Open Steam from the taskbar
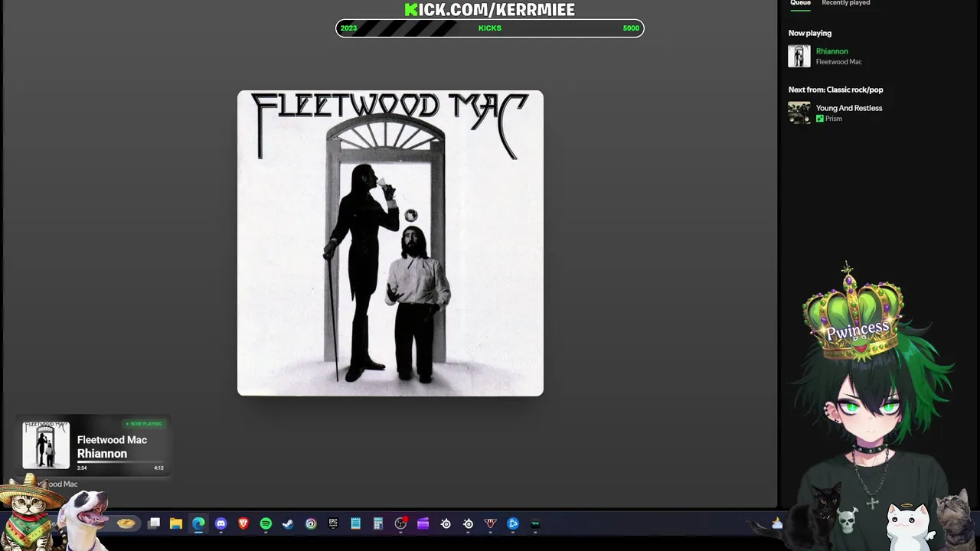Image resolution: width=980 pixels, height=551 pixels. tap(288, 523)
